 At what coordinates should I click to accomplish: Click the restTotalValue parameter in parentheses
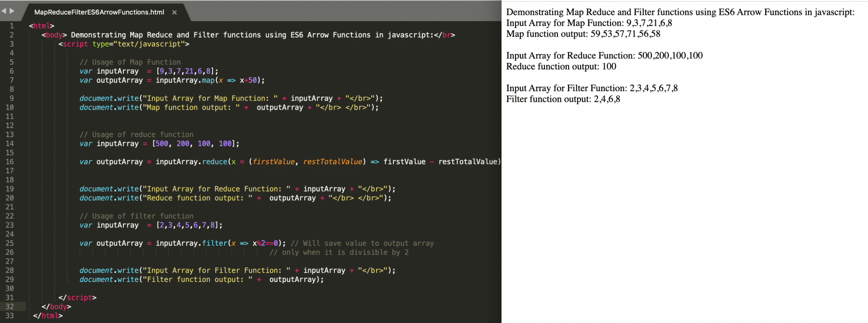[333, 162]
